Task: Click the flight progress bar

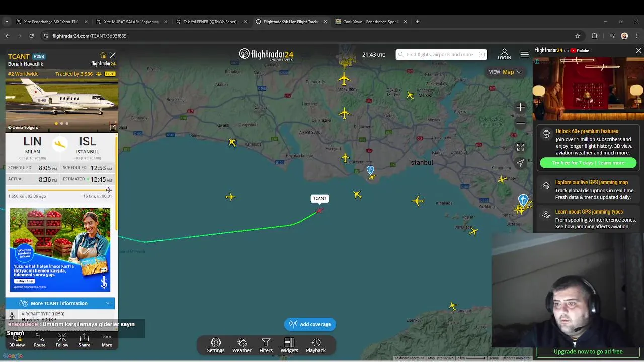Action: pos(60,190)
